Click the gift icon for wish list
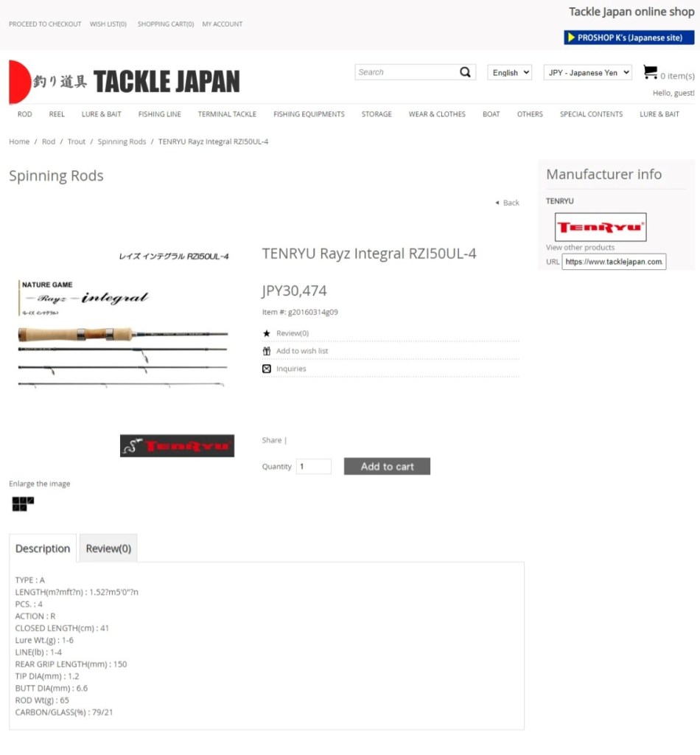Image resolution: width=700 pixels, height=755 pixels. (x=267, y=351)
